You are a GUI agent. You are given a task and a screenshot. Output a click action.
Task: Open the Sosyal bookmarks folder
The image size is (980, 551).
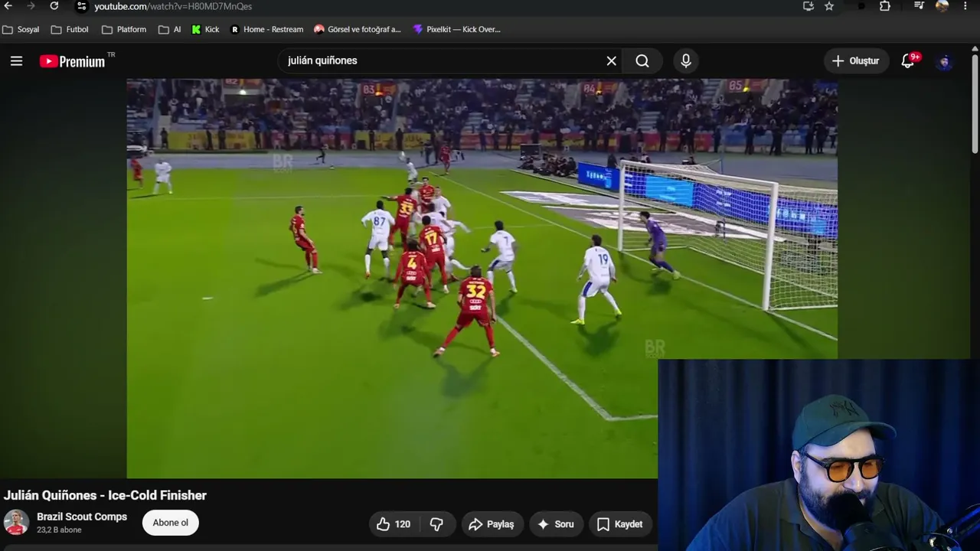21,30
